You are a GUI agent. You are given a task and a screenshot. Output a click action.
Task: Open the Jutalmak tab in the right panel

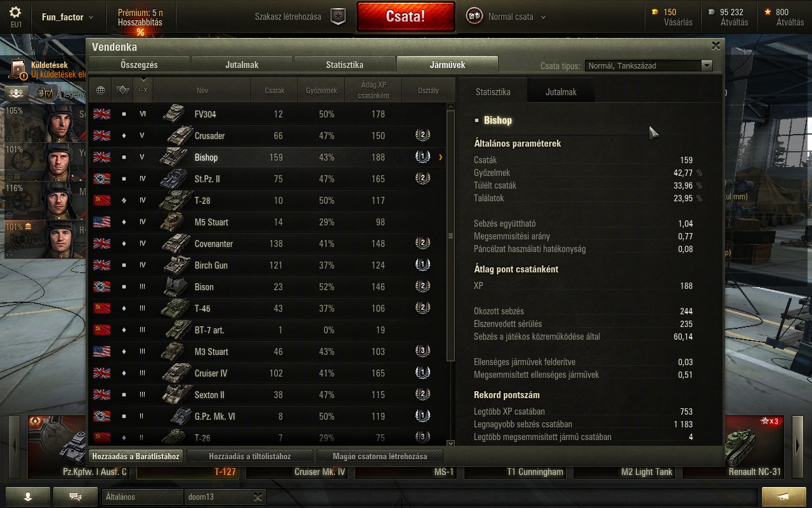561,91
